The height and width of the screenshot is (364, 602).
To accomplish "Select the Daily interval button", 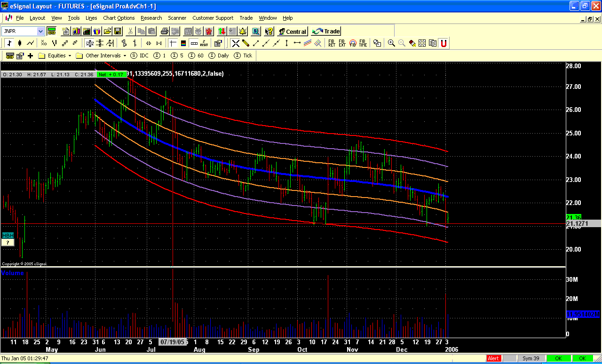I will [219, 55].
